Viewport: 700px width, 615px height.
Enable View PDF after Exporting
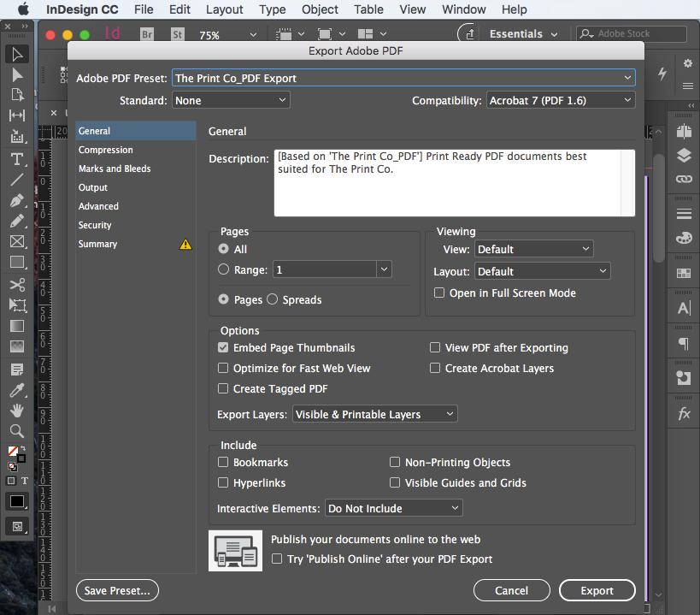[435, 347]
